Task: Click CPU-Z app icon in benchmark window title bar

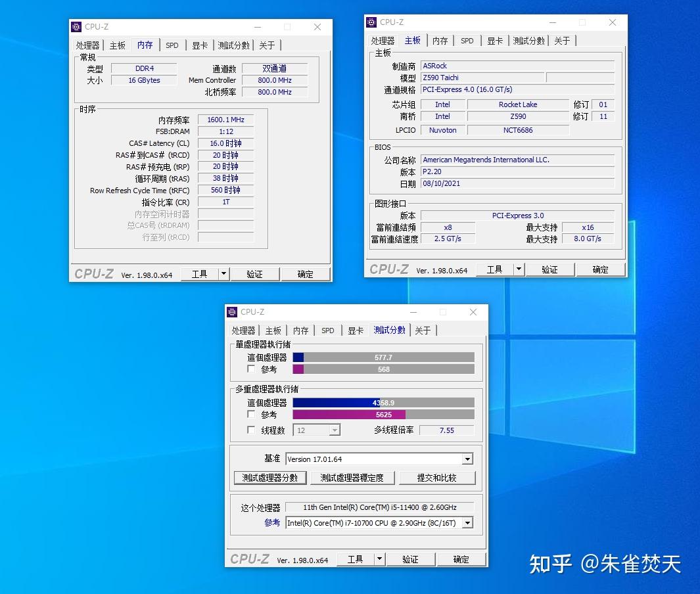Action: click(x=232, y=312)
